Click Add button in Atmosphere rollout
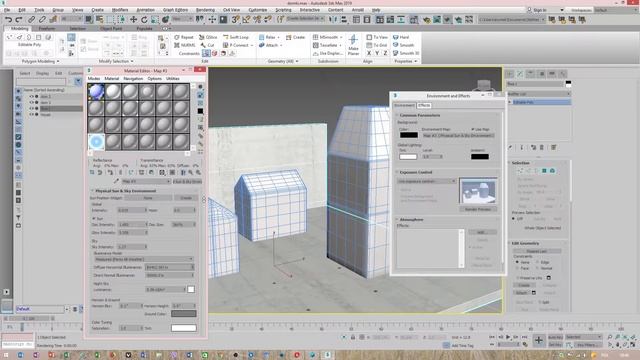The height and width of the screenshot is (360, 640). point(482,232)
